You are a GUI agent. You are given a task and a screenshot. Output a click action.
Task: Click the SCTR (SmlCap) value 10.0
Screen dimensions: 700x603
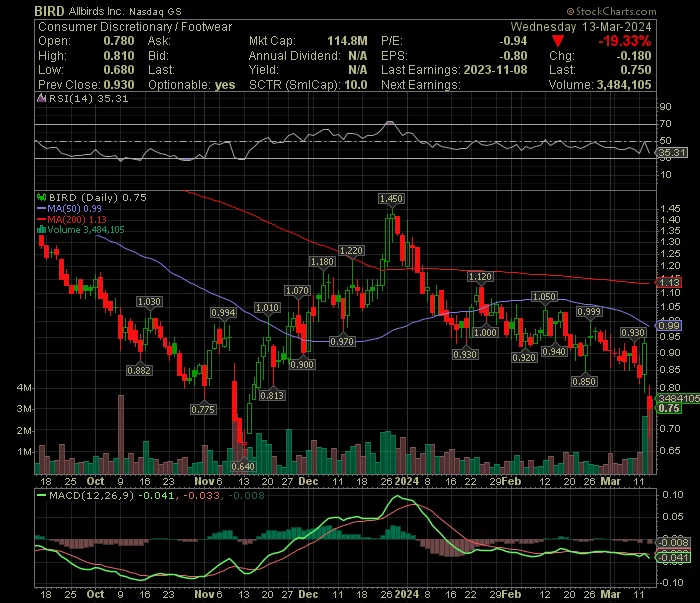[x=356, y=85]
